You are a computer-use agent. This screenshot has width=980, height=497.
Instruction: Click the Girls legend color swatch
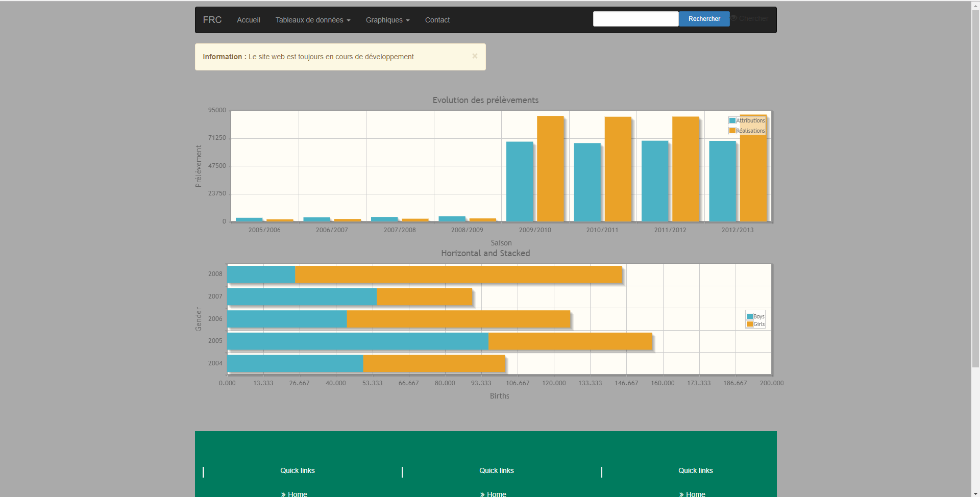(750, 324)
